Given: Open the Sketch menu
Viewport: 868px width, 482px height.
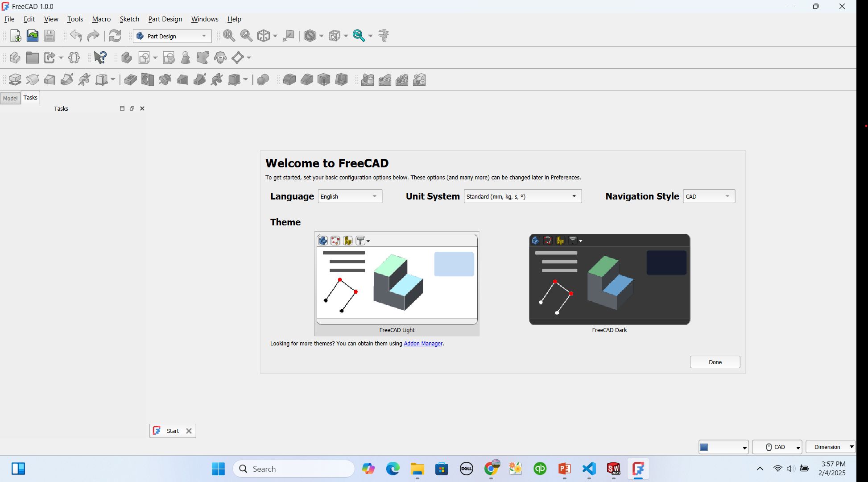Looking at the screenshot, I should pos(129,19).
